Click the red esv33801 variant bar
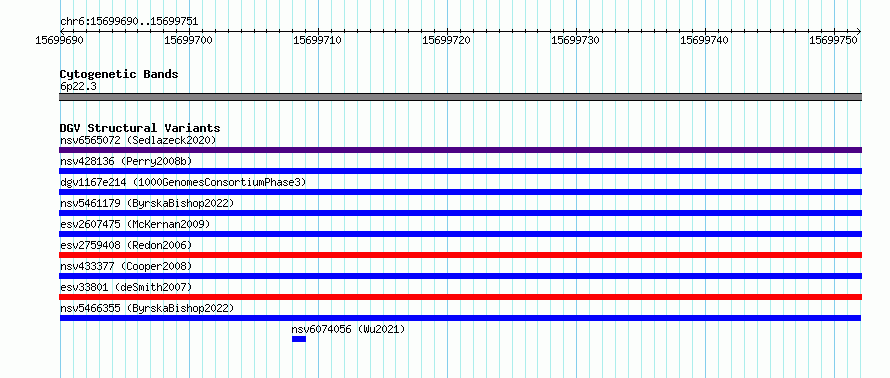This screenshot has width=890, height=378. click(460, 297)
